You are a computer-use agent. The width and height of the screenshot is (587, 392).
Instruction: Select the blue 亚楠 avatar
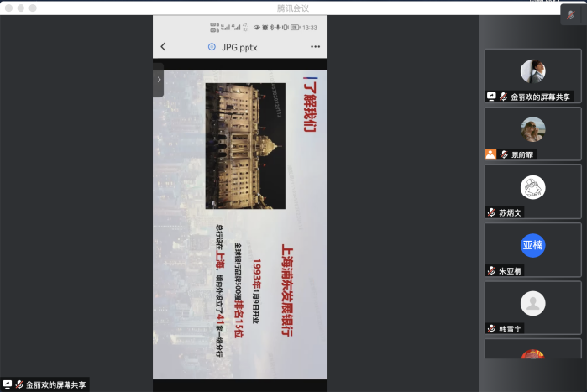(532, 244)
